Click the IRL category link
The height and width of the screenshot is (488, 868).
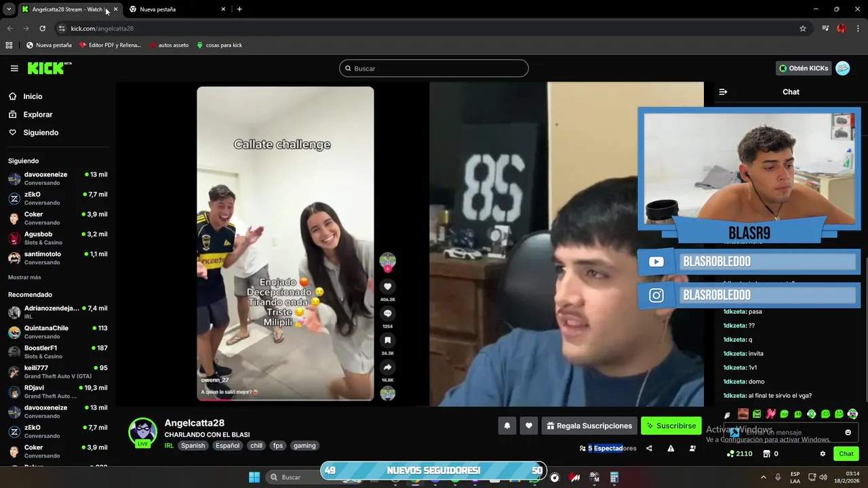169,445
